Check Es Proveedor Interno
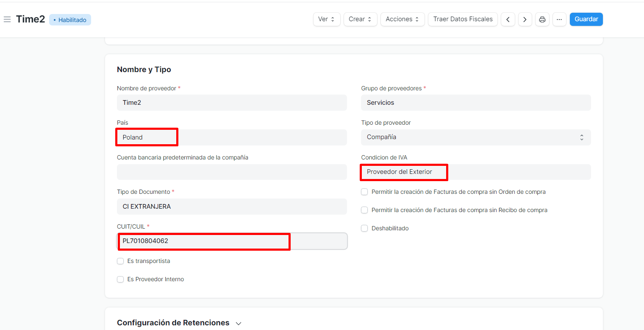The image size is (644, 330). click(x=120, y=279)
